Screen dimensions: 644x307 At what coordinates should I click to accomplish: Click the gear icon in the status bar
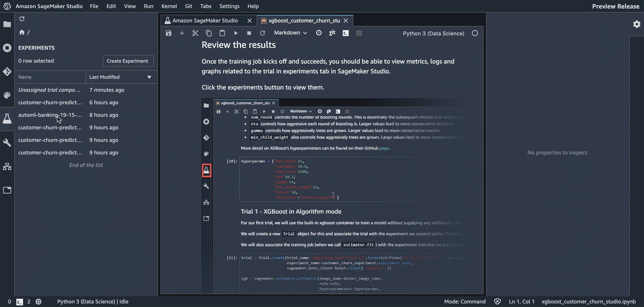38,302
